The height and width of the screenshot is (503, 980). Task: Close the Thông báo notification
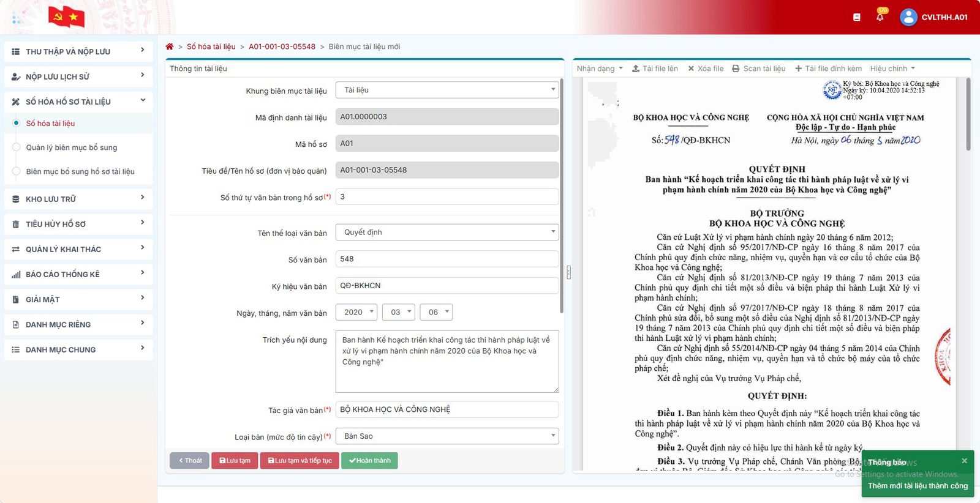pos(964,461)
